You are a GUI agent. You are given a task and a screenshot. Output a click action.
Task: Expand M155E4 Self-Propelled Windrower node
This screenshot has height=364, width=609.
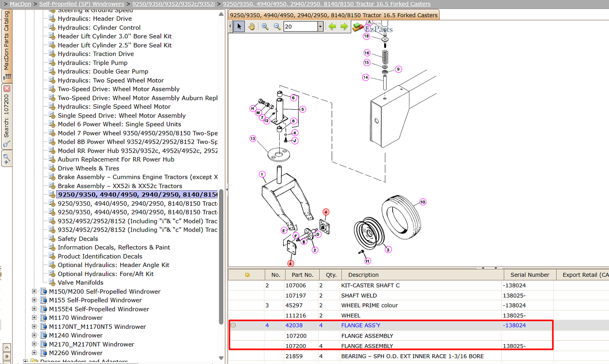[35, 309]
